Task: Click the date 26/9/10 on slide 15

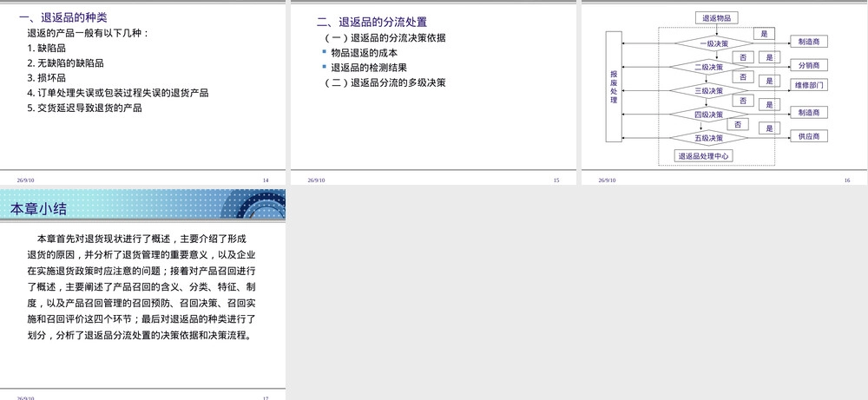Action: click(x=317, y=180)
